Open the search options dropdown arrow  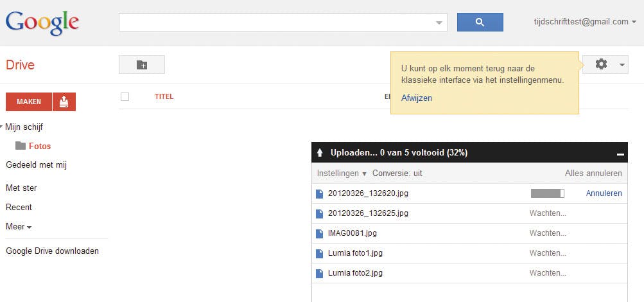[x=439, y=22]
